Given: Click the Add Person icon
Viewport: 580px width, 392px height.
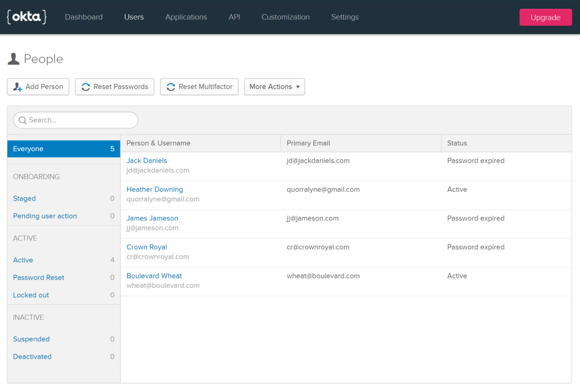Looking at the screenshot, I should [x=18, y=87].
